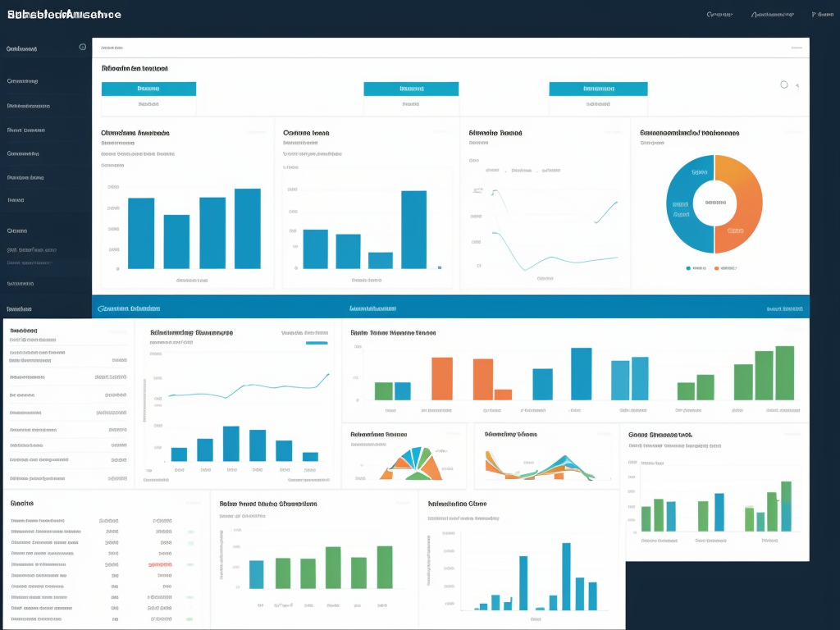Select the first item in the left sidebar
Viewport: 840px width, 630px height.
click(x=22, y=48)
